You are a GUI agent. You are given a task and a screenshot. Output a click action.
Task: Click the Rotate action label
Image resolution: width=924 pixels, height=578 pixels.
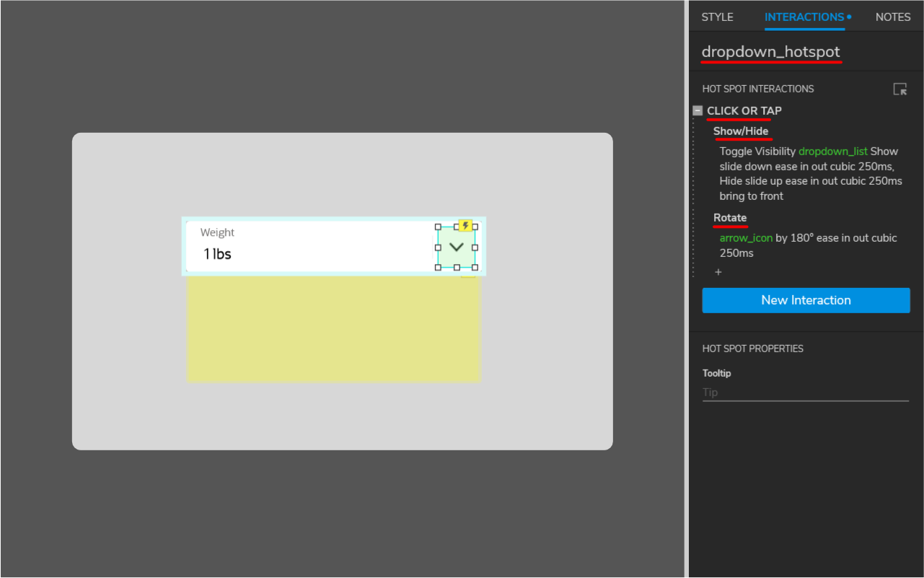[729, 218]
